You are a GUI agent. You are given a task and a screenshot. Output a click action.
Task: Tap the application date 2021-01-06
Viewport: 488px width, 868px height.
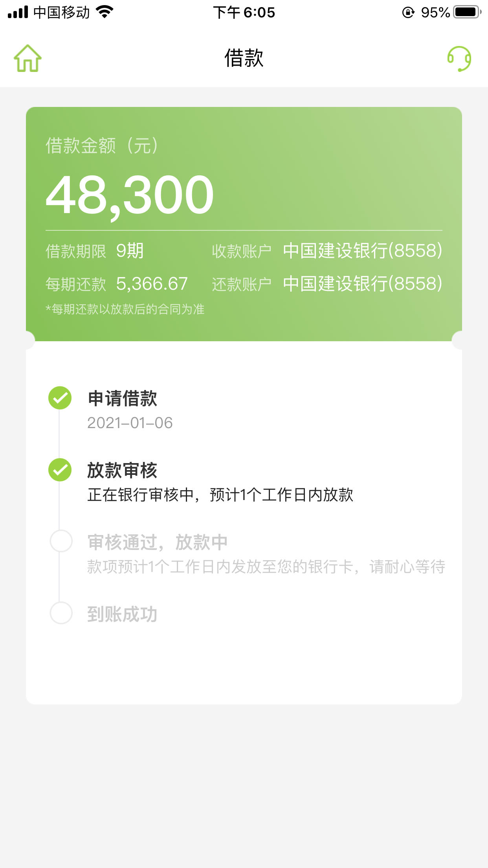(130, 423)
